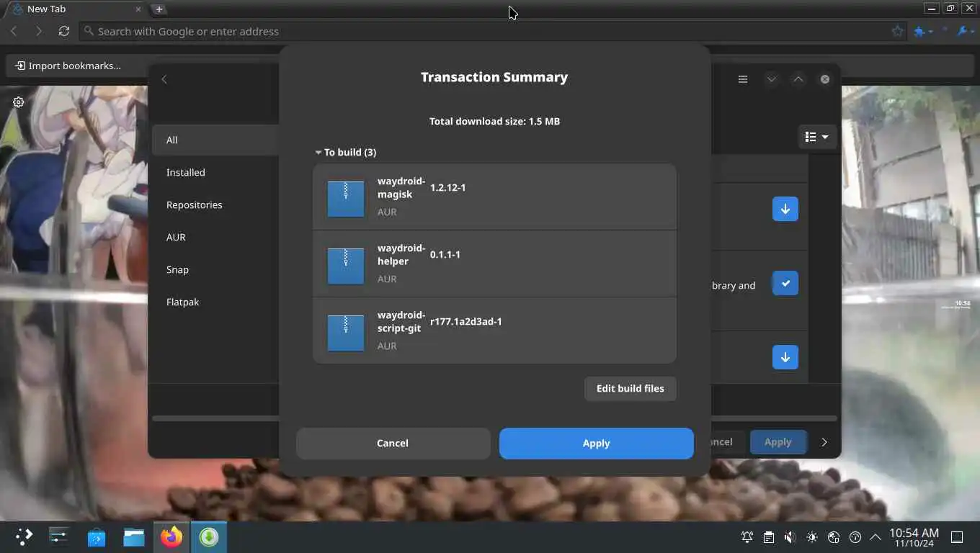Open Discover store from the taskbar
This screenshot has height=553, width=980.
[x=97, y=536]
